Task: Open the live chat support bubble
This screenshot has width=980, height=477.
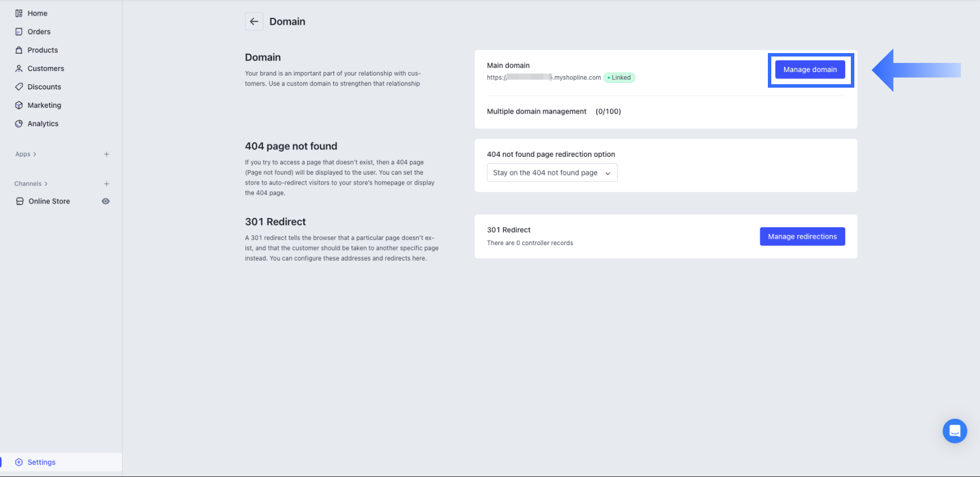Action: tap(955, 431)
